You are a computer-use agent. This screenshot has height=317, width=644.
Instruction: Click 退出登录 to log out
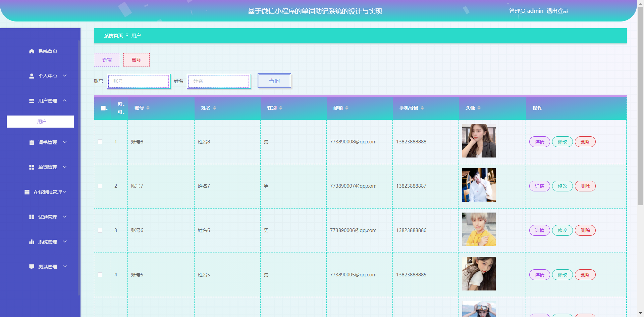(557, 11)
